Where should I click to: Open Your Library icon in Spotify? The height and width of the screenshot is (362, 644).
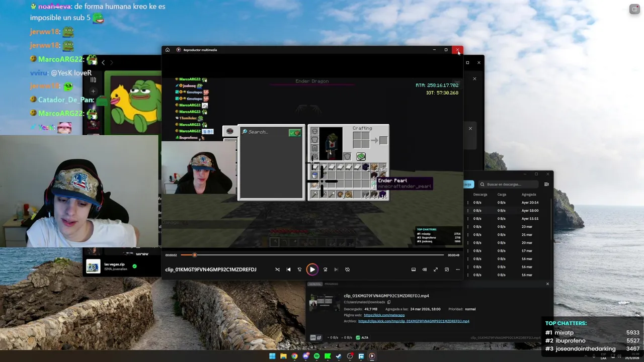tap(93, 80)
